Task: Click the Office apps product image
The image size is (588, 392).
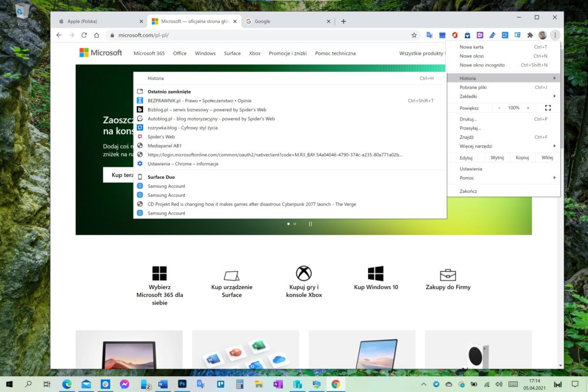Action: pyautogui.click(x=246, y=349)
